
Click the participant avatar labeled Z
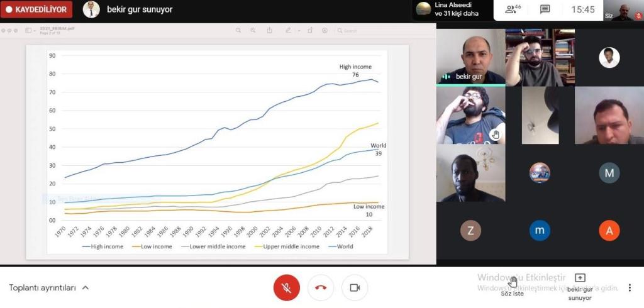point(470,231)
